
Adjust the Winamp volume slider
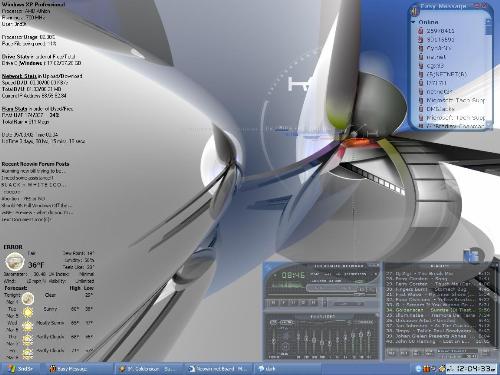333,289
